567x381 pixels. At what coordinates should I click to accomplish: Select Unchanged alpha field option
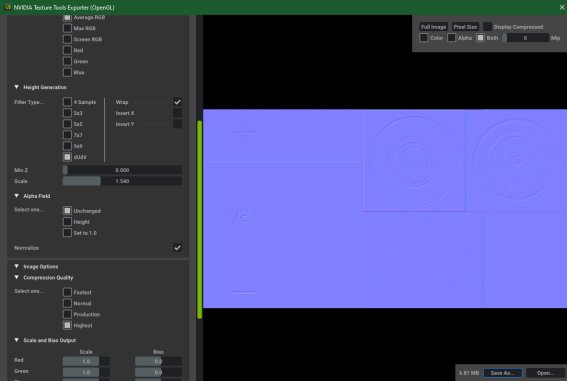tap(67, 211)
